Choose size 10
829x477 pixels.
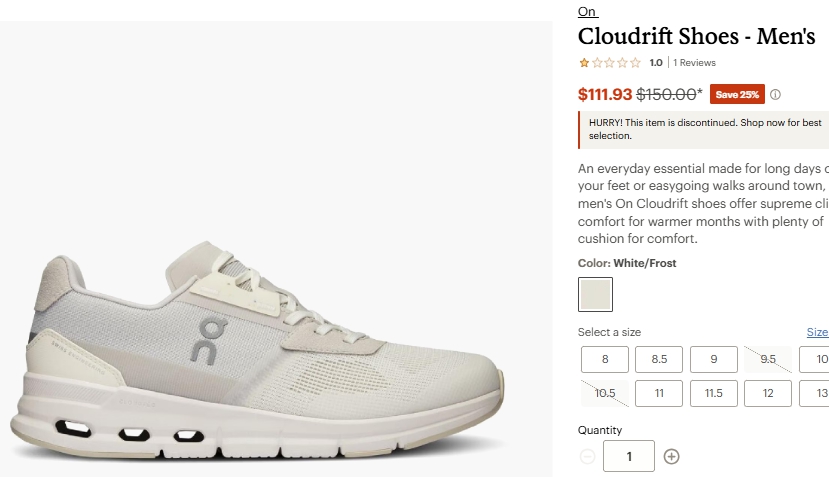pyautogui.click(x=816, y=360)
